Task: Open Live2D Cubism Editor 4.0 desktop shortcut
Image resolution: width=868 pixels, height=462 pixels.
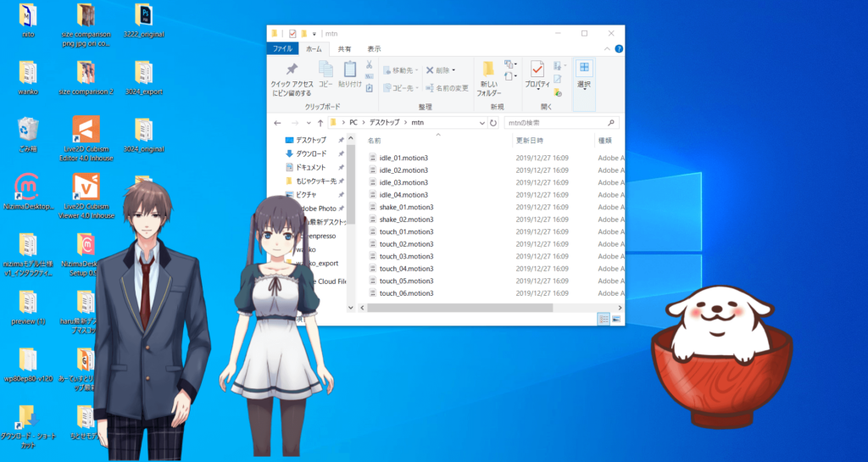Action: point(86,138)
